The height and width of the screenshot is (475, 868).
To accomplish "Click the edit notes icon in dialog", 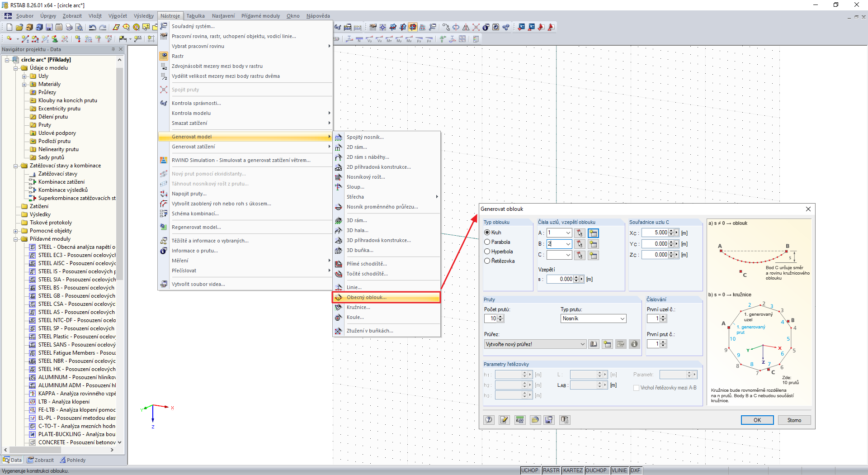I will [x=504, y=420].
